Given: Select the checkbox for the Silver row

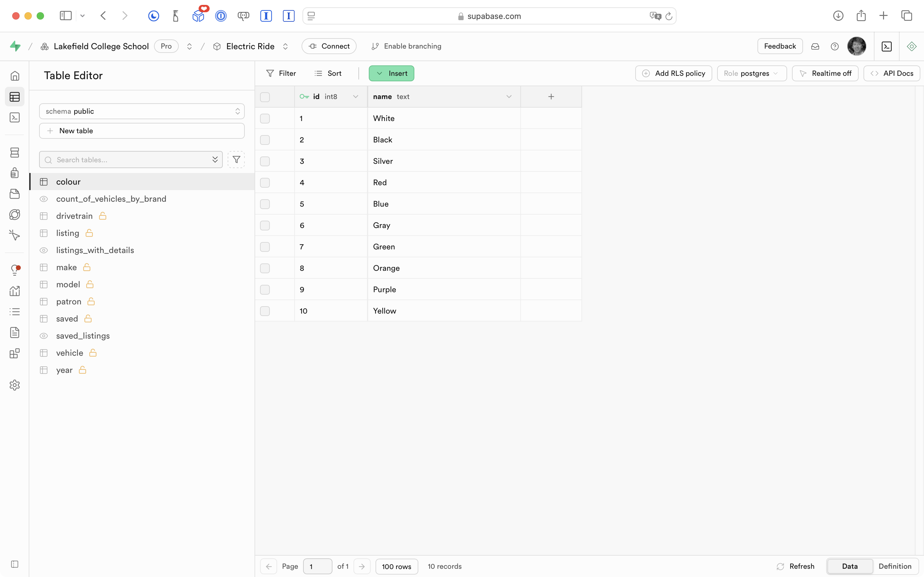Looking at the screenshot, I should coord(265,161).
